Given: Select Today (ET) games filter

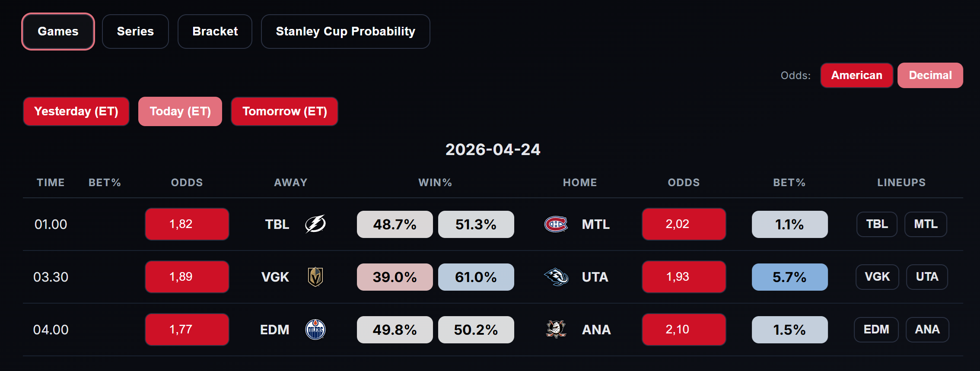Looking at the screenshot, I should (180, 111).
